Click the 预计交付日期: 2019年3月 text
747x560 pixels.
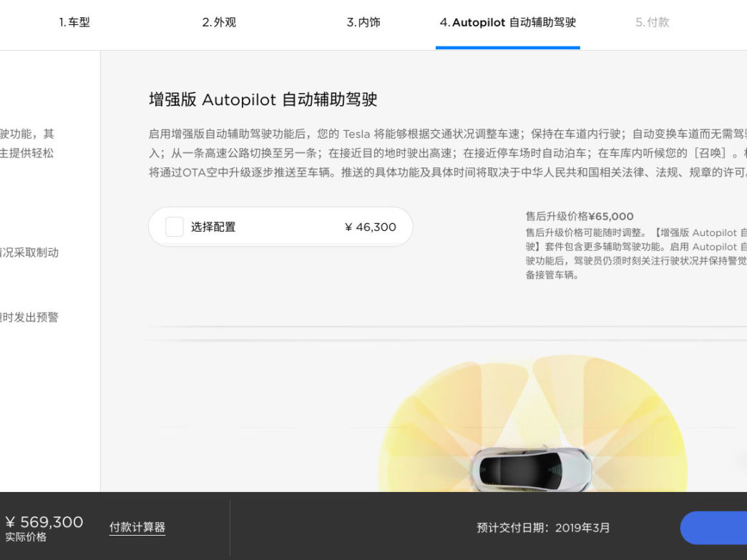[x=543, y=528]
